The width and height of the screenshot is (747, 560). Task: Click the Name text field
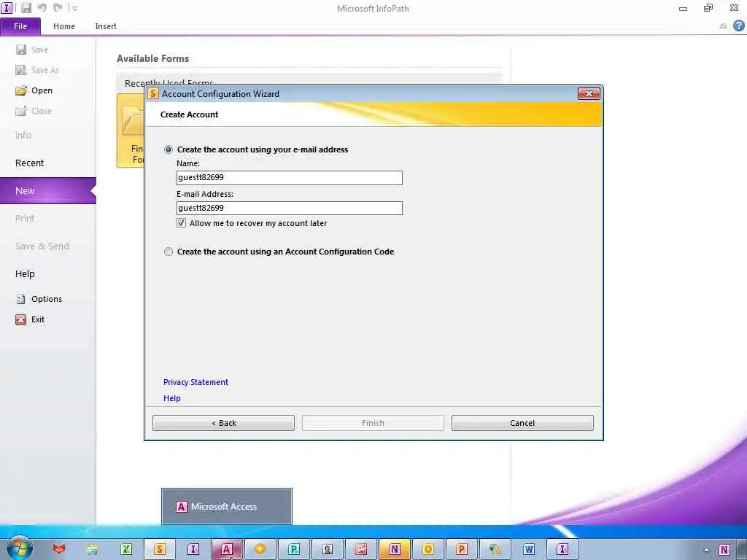[x=289, y=178]
